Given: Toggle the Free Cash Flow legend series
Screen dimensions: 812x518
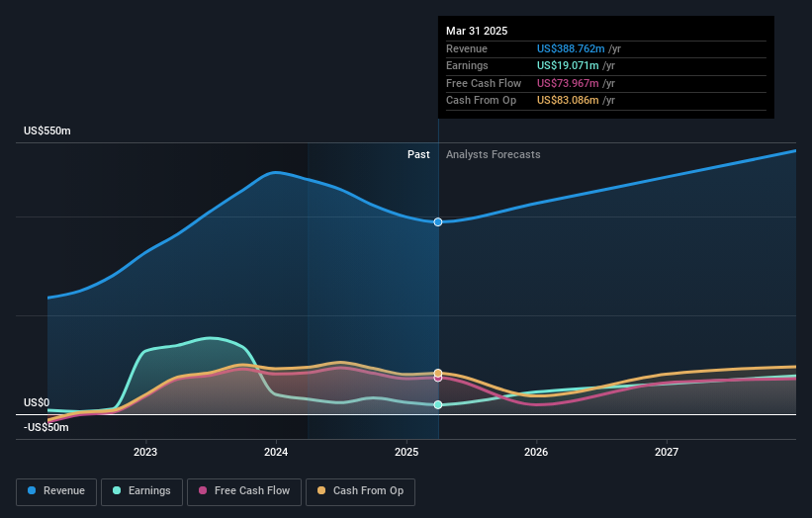Looking at the screenshot, I should click(x=244, y=491).
